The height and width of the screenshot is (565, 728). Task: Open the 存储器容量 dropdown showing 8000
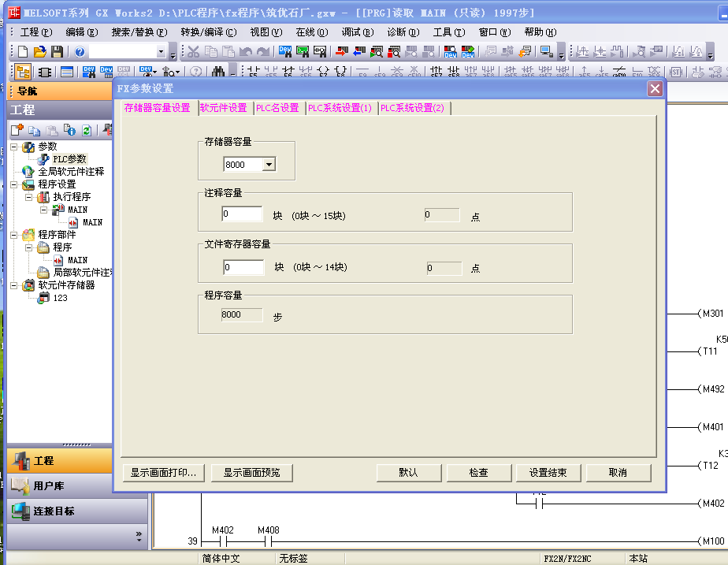click(x=269, y=165)
